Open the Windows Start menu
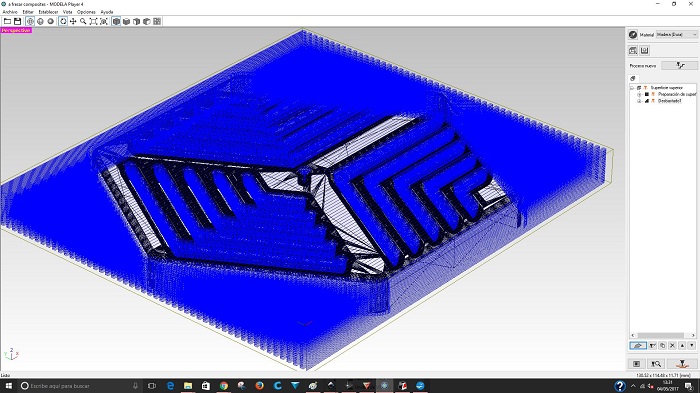The width and height of the screenshot is (700, 393). pyautogui.click(x=8, y=386)
